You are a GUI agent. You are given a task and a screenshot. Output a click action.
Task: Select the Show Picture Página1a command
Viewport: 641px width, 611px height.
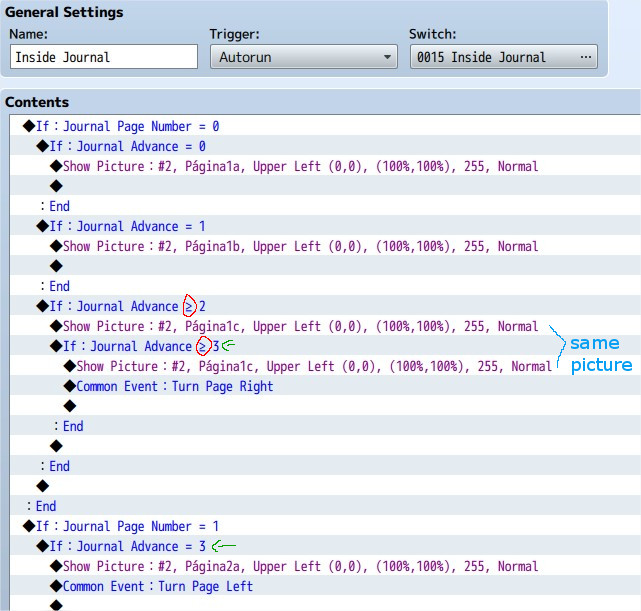pos(325,166)
